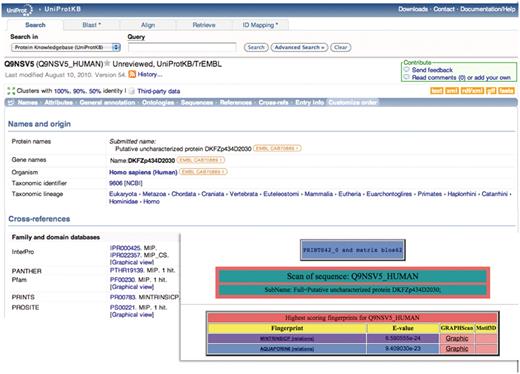520x374 pixels.
Task: Click the Send feedback speech bubble icon
Action: [407, 70]
